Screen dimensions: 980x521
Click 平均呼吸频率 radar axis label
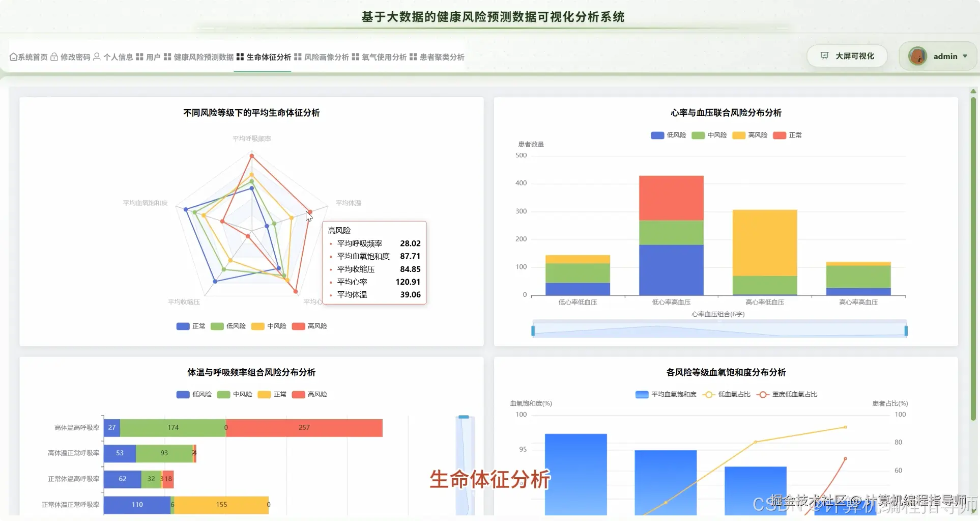coord(252,139)
